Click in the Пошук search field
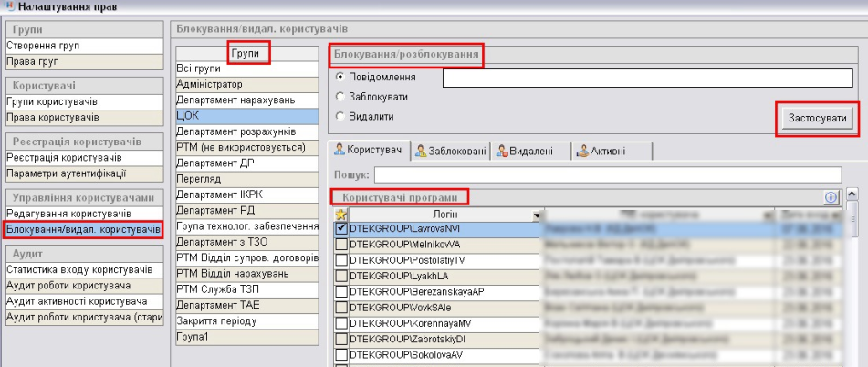The width and height of the screenshot is (868, 367). 607,174
